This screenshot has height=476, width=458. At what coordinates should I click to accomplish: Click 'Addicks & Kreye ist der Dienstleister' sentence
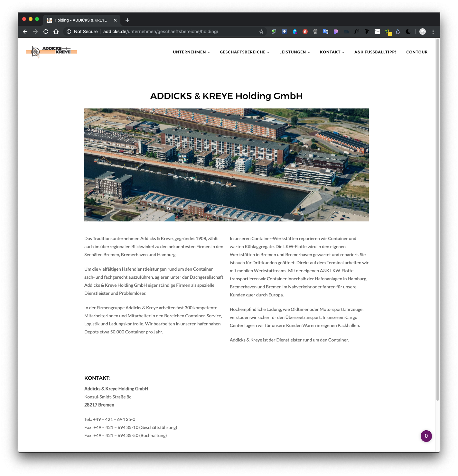[x=289, y=340]
